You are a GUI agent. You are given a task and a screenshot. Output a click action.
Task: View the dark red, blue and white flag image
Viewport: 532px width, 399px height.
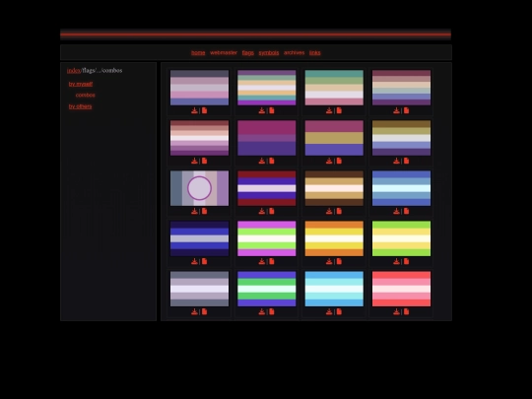[x=267, y=188]
